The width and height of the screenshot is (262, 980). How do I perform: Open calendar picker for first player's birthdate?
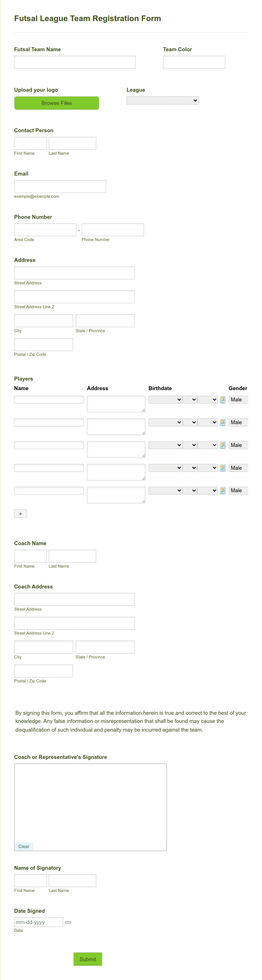(222, 399)
